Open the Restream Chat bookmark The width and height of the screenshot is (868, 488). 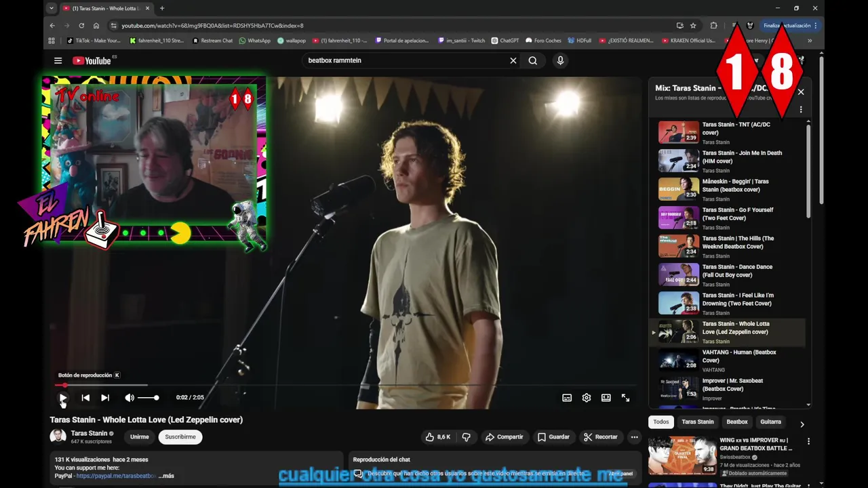pos(213,41)
